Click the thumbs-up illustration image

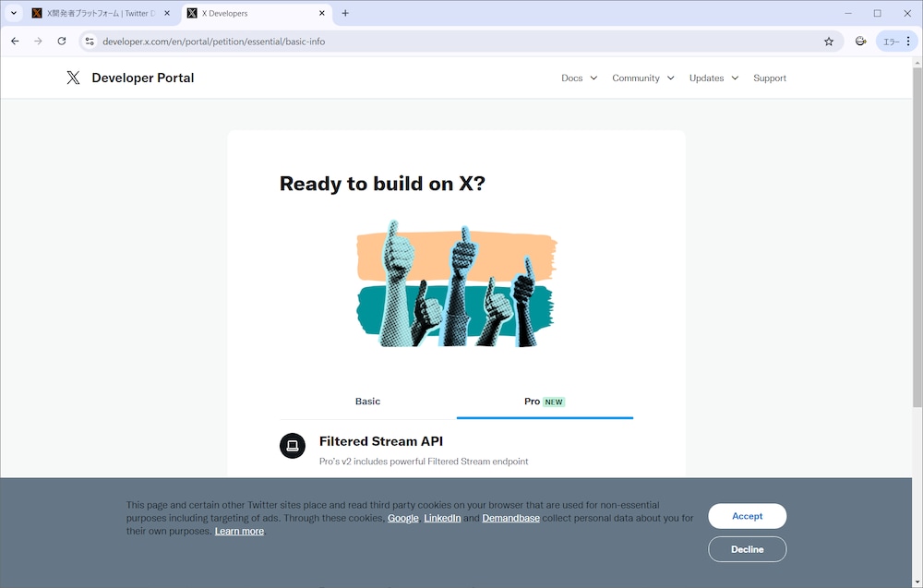[x=457, y=283]
